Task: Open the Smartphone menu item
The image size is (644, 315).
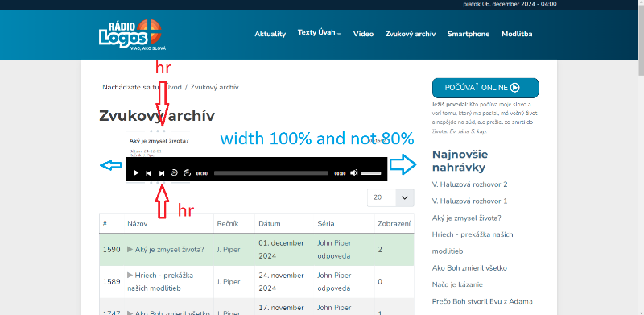Action: (x=469, y=34)
